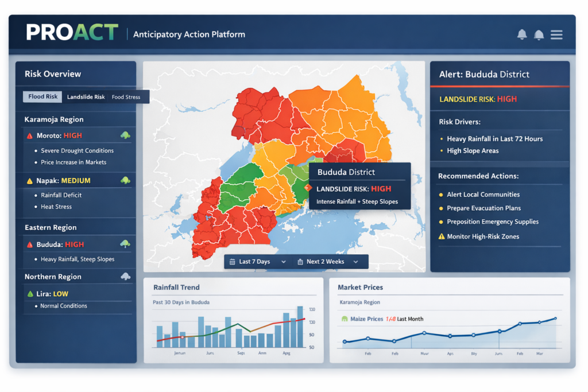Click the orange diamond marker in Bududa popup
This screenshot has width=588, height=392.
tap(308, 188)
